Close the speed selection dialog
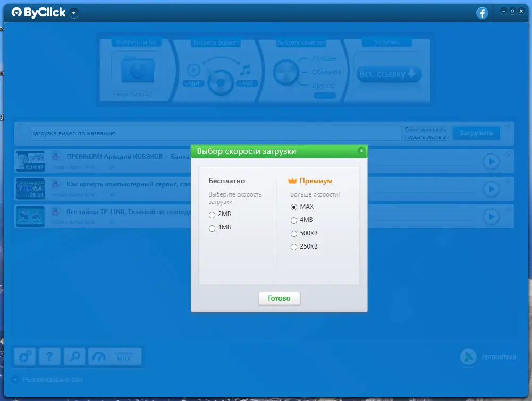The image size is (532, 401). click(x=361, y=150)
